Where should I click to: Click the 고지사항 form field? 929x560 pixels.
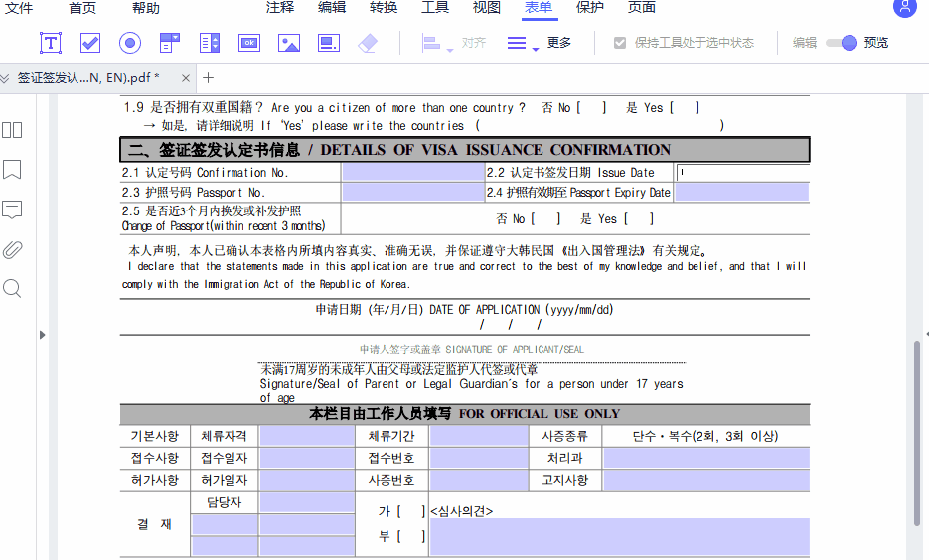point(706,480)
